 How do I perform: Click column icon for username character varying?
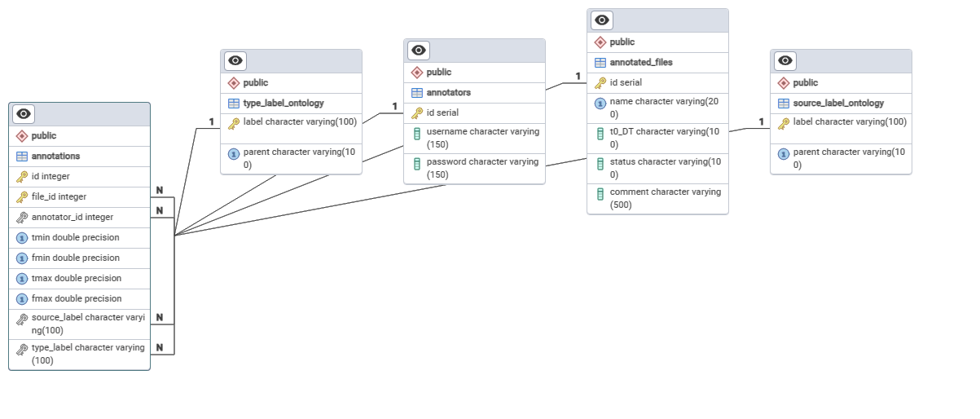(417, 133)
